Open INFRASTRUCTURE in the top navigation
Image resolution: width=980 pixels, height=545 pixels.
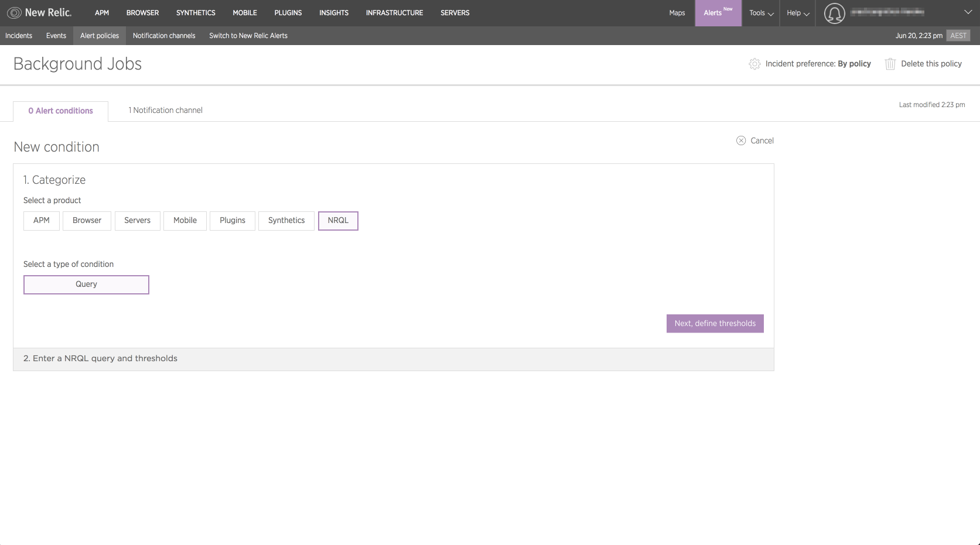394,13
